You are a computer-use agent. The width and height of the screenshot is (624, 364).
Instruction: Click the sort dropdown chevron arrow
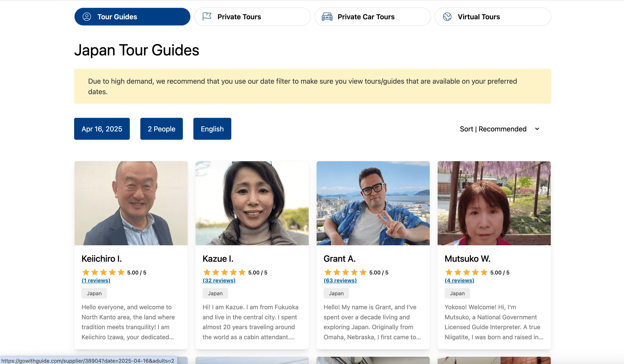(x=537, y=129)
